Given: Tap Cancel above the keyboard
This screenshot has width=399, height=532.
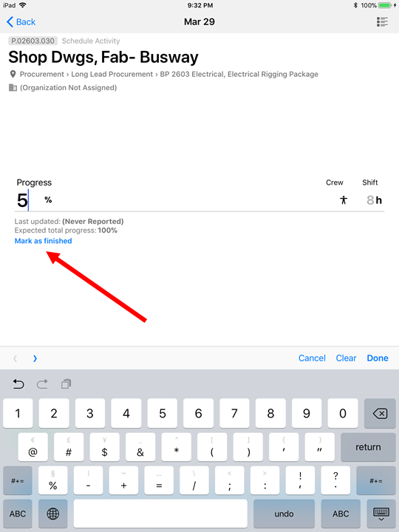Looking at the screenshot, I should point(312,358).
